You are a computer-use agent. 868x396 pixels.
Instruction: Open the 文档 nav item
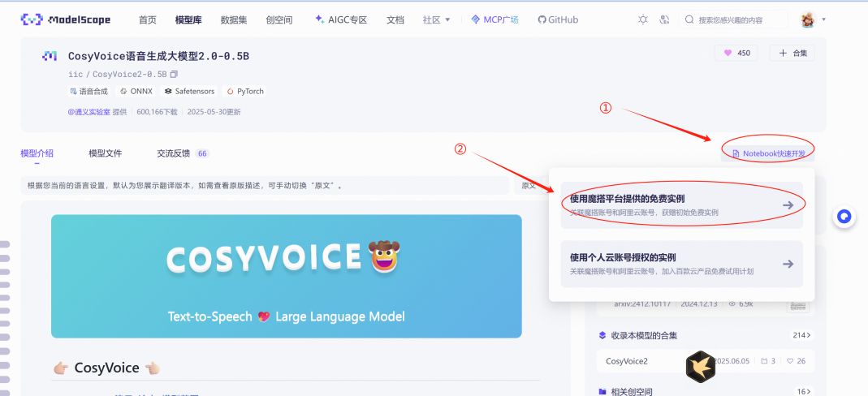pos(395,20)
